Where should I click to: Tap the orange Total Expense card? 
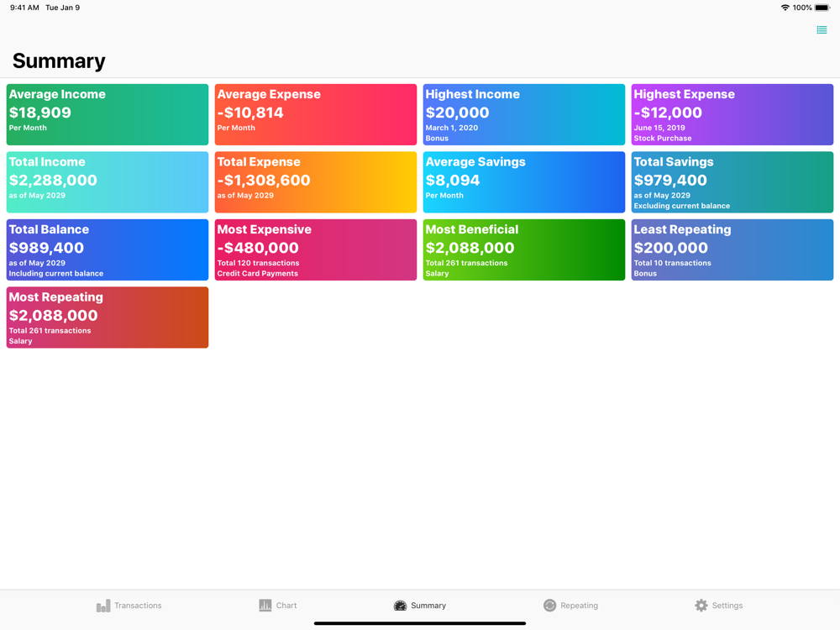316,182
